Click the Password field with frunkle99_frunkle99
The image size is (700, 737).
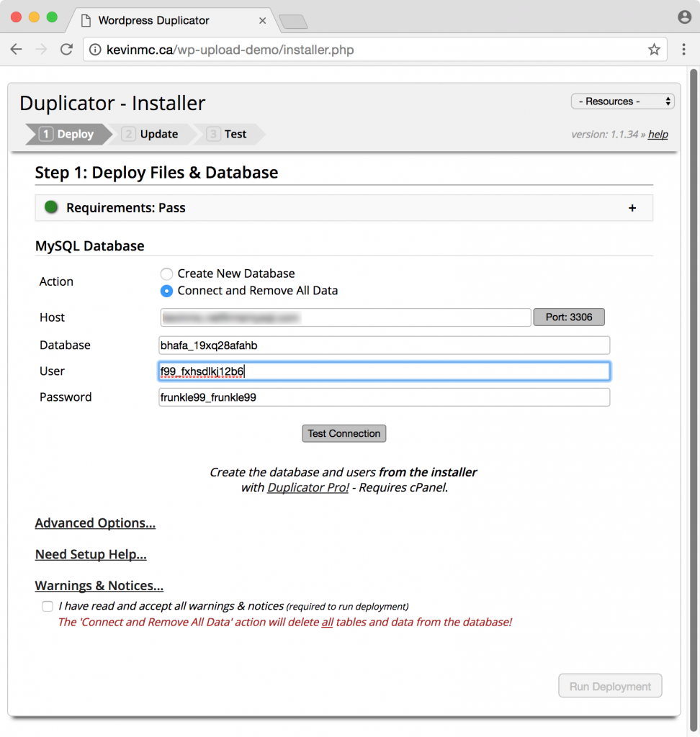[x=385, y=397]
